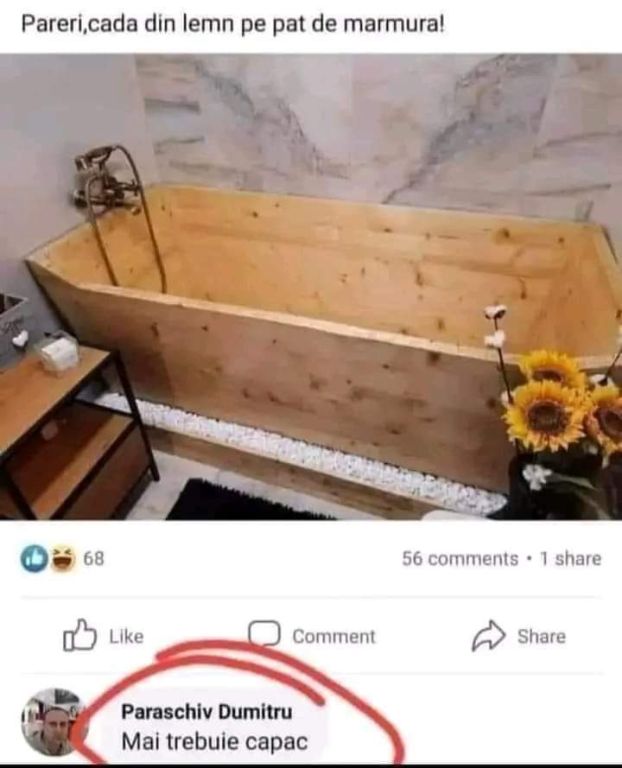
Task: Open Paraschiv Dumitru commenter name
Action: (207, 712)
